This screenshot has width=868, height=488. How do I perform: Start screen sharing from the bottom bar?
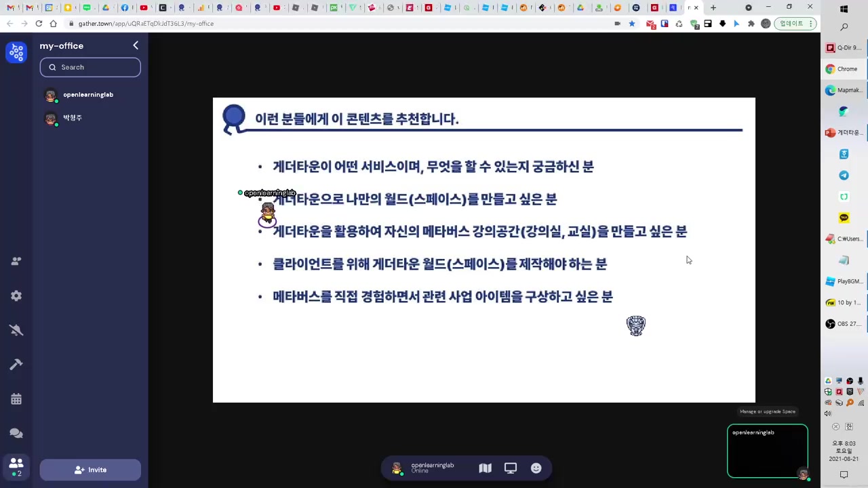click(x=510, y=468)
